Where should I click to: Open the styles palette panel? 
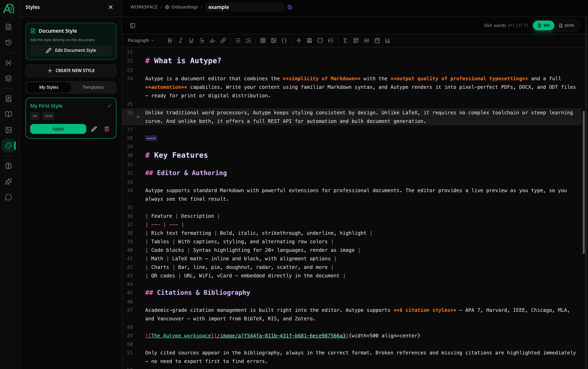9,146
